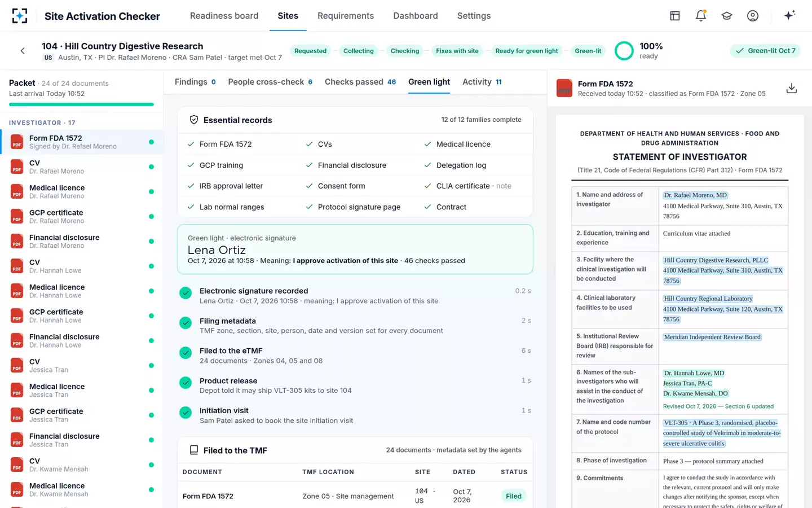
Task: Click the Site Activation Checker logo icon
Action: pos(20,16)
